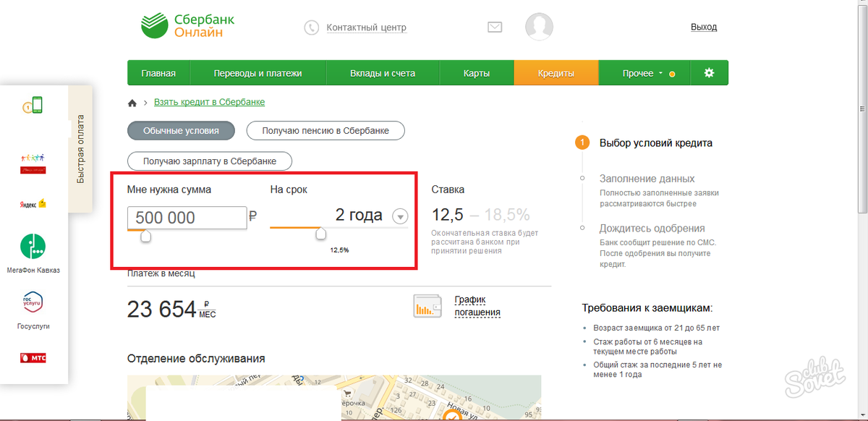The height and width of the screenshot is (421, 868).
Task: Open the График погашения link
Action: (x=477, y=306)
